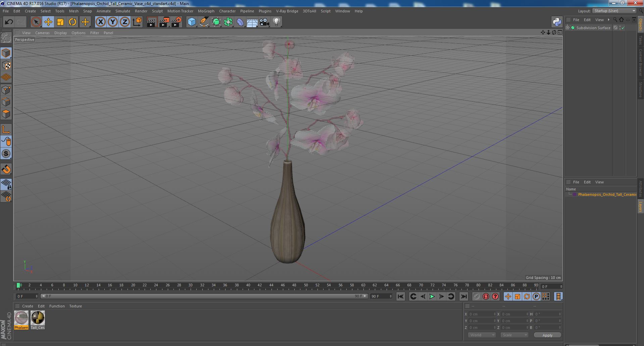This screenshot has height=346, width=644.
Task: Click the Apply button
Action: click(x=547, y=335)
